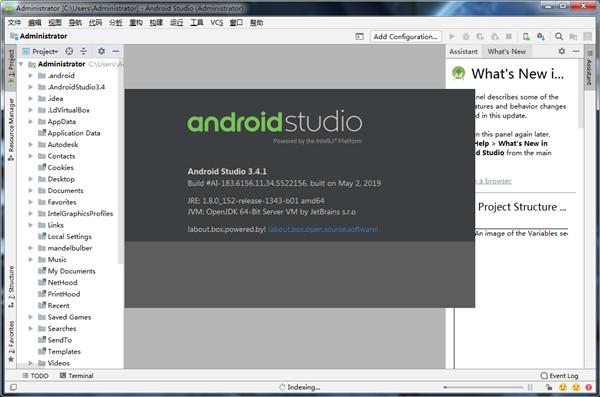Image resolution: width=600 pixels, height=397 pixels.
Task: Click the What's New panel scrollbar
Action: tap(580, 94)
